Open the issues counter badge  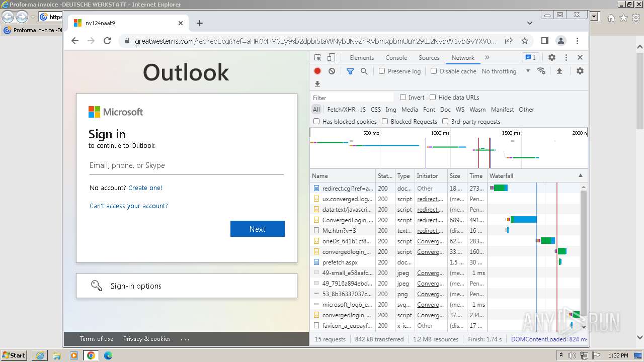coord(530,57)
